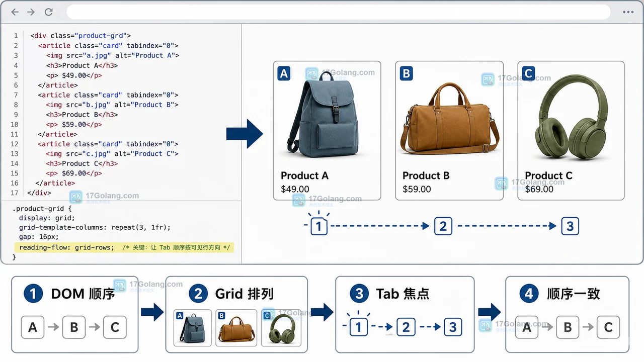
Task: Click the Product A card title
Action: pos(304,175)
